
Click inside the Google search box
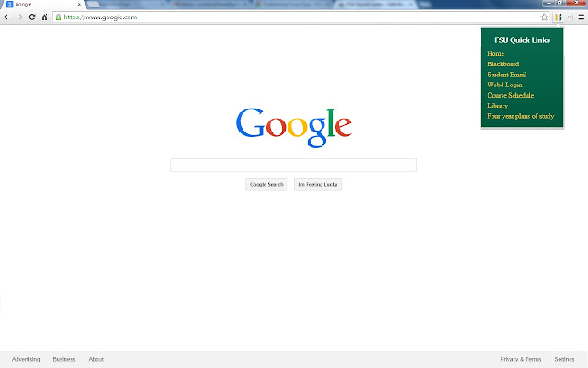[x=293, y=166]
